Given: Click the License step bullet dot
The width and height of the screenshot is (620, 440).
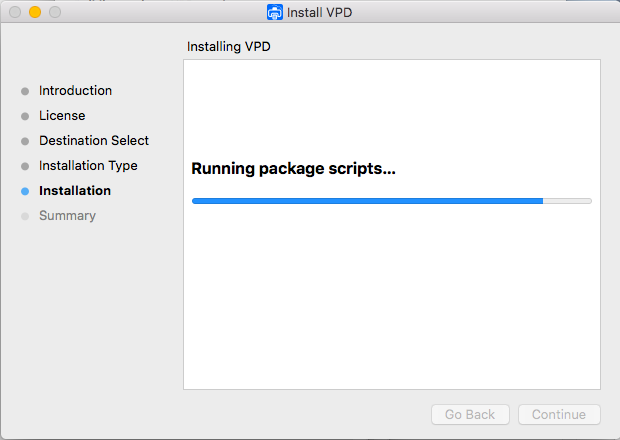Looking at the screenshot, I should coord(25,116).
